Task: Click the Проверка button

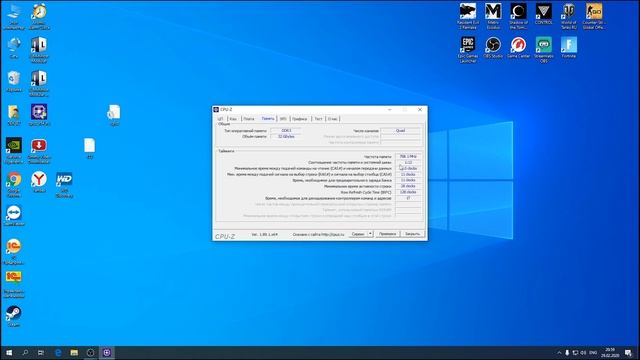Action: coord(387,234)
